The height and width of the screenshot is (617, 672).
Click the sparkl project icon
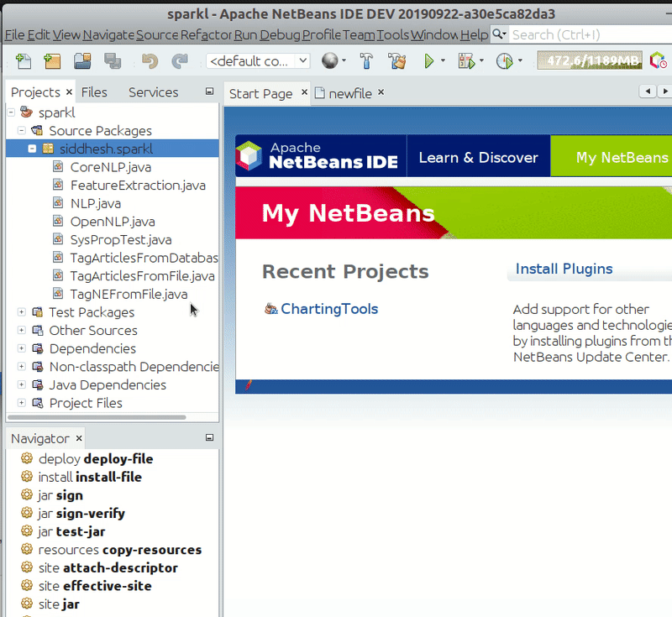(x=27, y=112)
